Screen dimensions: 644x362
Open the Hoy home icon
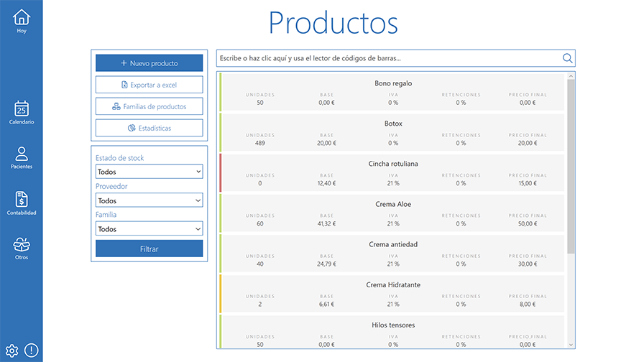click(x=22, y=17)
